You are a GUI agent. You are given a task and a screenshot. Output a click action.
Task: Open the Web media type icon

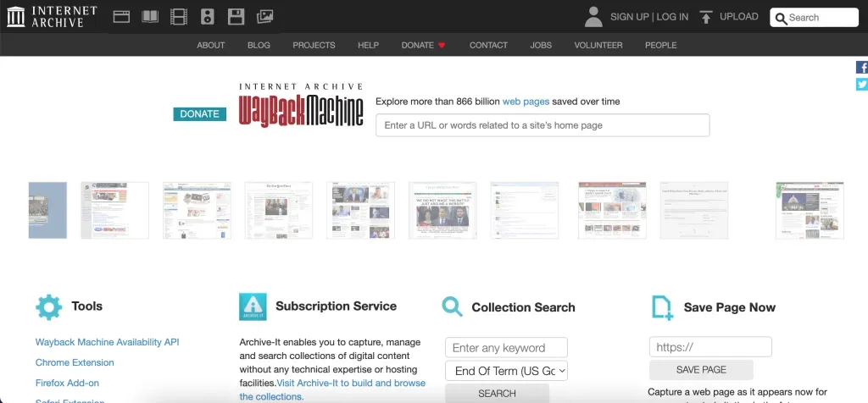(121, 17)
